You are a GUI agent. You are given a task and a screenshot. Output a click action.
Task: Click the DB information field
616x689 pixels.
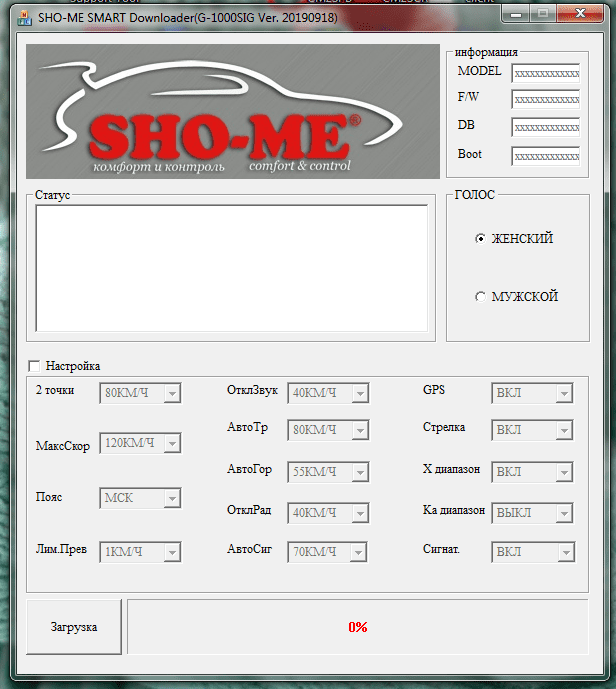point(546,127)
